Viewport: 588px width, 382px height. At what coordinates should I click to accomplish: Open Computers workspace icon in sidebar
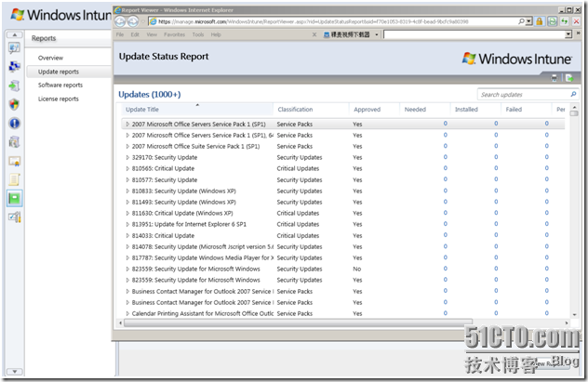[14, 67]
